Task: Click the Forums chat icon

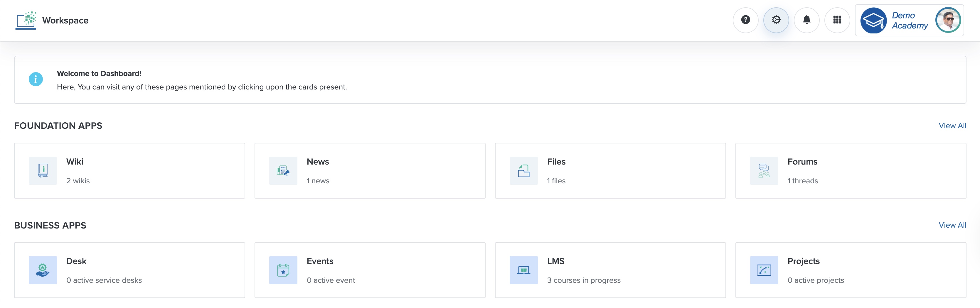Action: [x=764, y=170]
